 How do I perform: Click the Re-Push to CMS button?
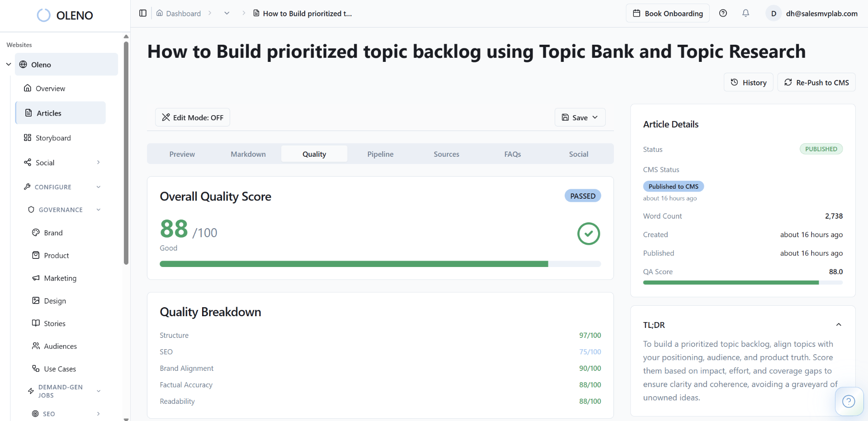[816, 82]
